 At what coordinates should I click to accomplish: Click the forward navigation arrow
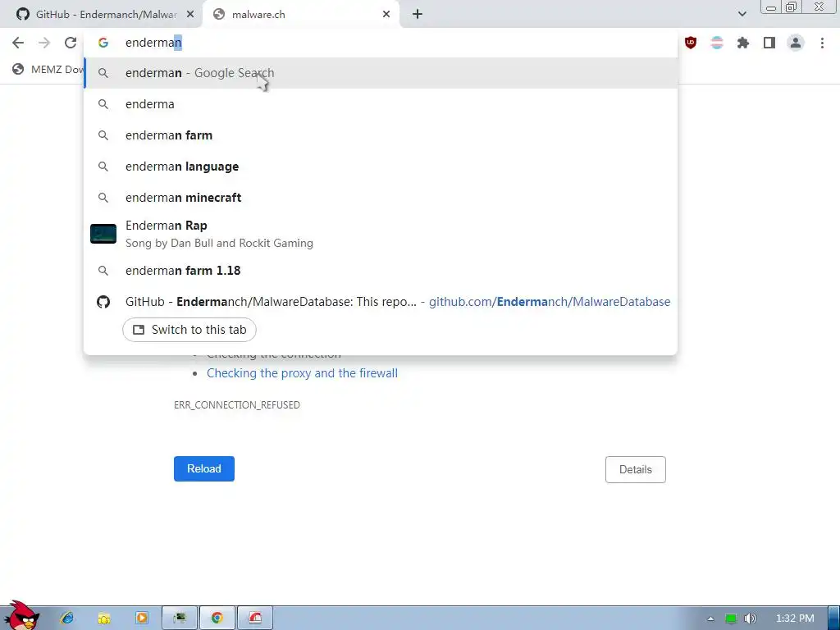44,43
